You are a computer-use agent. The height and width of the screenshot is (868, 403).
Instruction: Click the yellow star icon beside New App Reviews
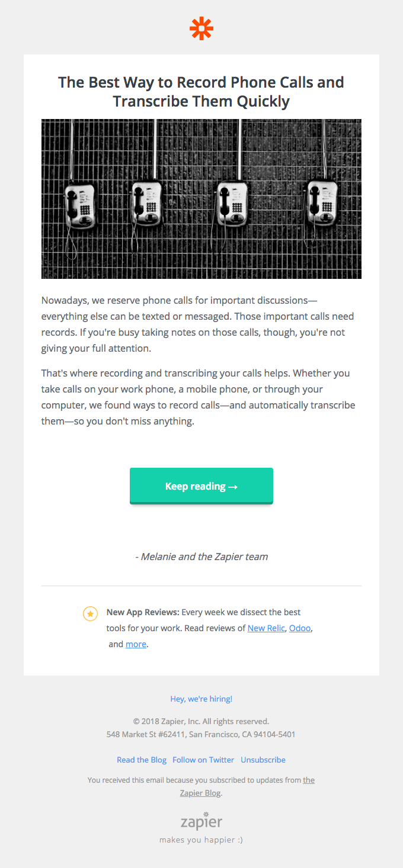[x=90, y=614]
